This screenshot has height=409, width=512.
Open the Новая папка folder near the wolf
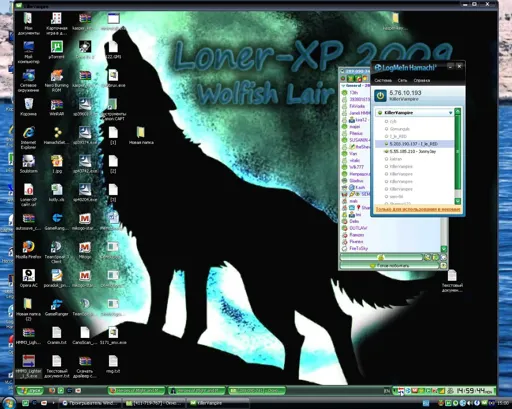(x=141, y=136)
